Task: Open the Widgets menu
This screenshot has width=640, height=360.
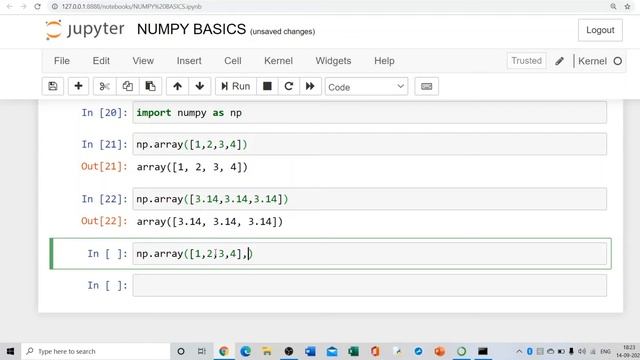Action: coord(333,61)
